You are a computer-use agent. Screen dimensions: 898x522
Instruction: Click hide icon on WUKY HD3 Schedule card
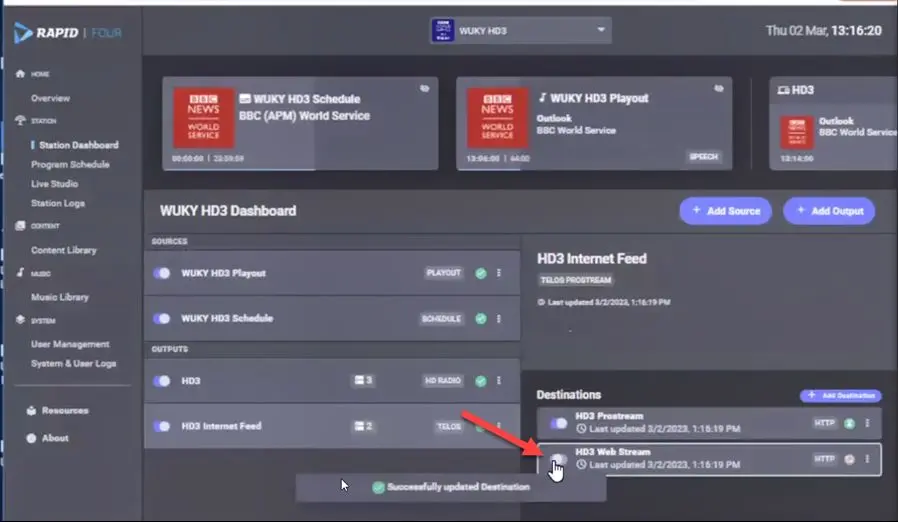[424, 88]
